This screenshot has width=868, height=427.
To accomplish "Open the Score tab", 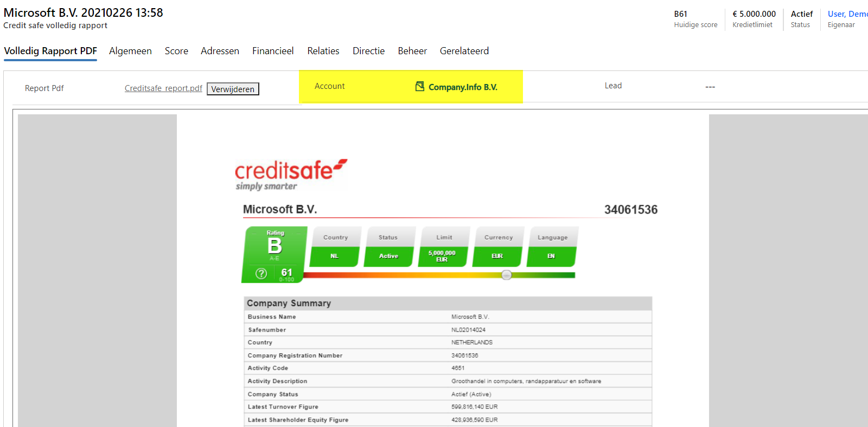I will (176, 51).
